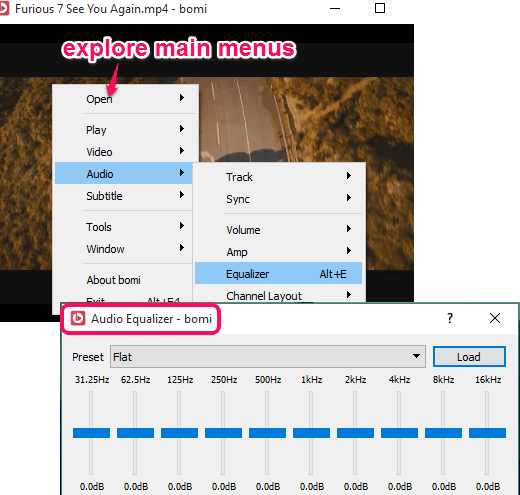The width and height of the screenshot is (520, 495).
Task: Click the 0.0dB value under the 31.25Hz band
Action: (x=92, y=486)
